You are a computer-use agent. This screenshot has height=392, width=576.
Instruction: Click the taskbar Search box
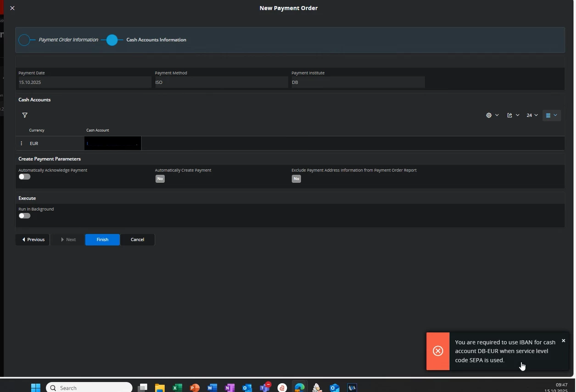click(x=89, y=388)
